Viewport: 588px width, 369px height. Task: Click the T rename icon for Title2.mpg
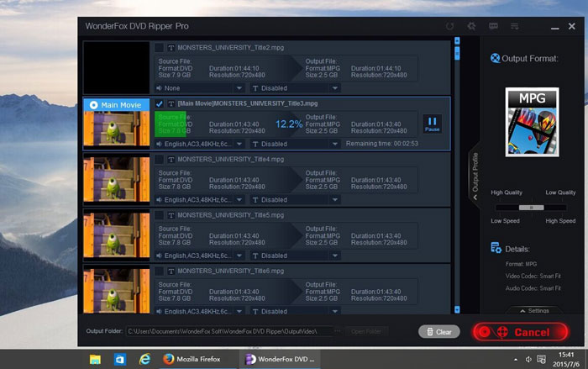pos(171,48)
